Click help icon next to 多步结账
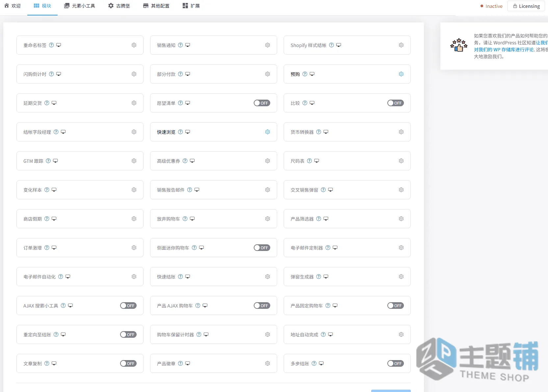 point(314,363)
